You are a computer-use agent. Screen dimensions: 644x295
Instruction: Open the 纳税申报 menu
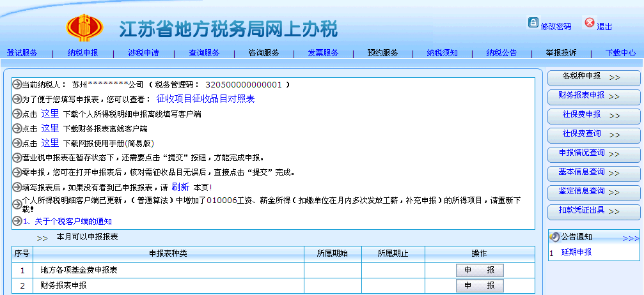pos(82,52)
